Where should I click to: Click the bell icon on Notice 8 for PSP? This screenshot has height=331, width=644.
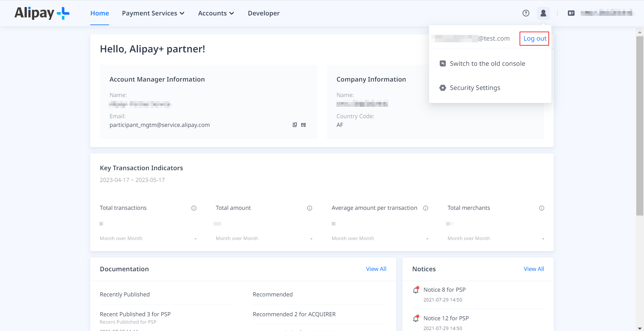tap(416, 290)
